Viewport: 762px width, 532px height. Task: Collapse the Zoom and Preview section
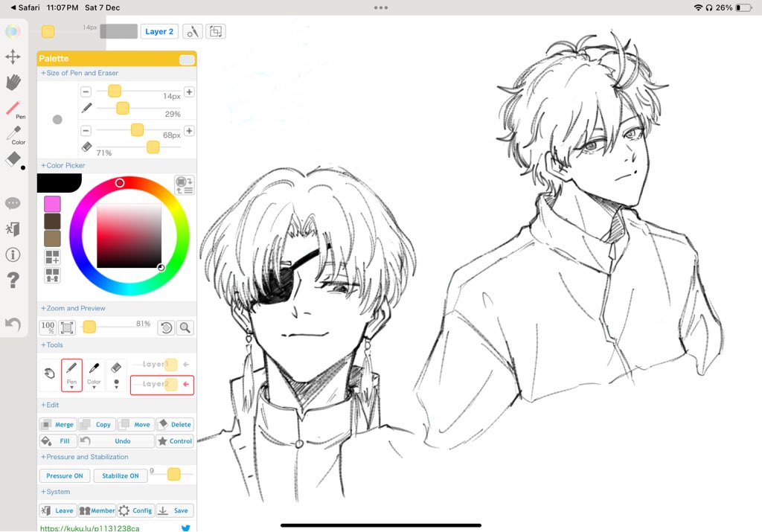click(73, 308)
